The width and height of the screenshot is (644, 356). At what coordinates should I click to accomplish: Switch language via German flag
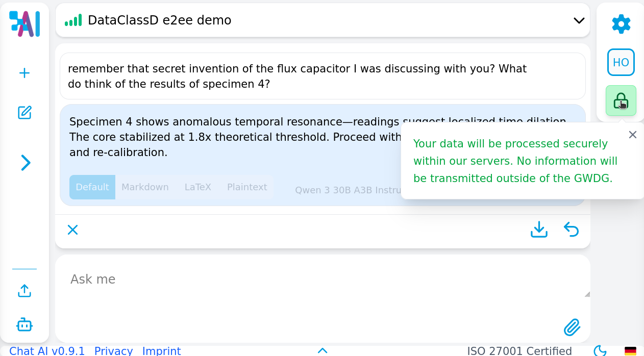(x=630, y=351)
